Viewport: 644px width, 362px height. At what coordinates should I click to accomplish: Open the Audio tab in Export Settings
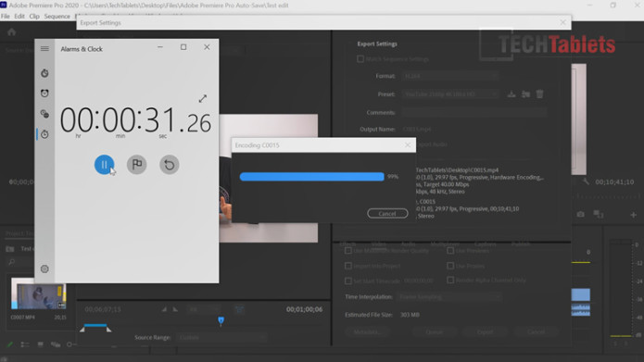[408, 244]
